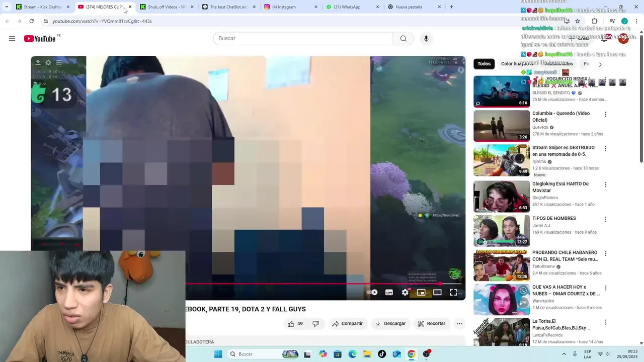This screenshot has height=362, width=644.
Task: Open the media controls icon in Chrome toolbar
Action: [x=612, y=21]
